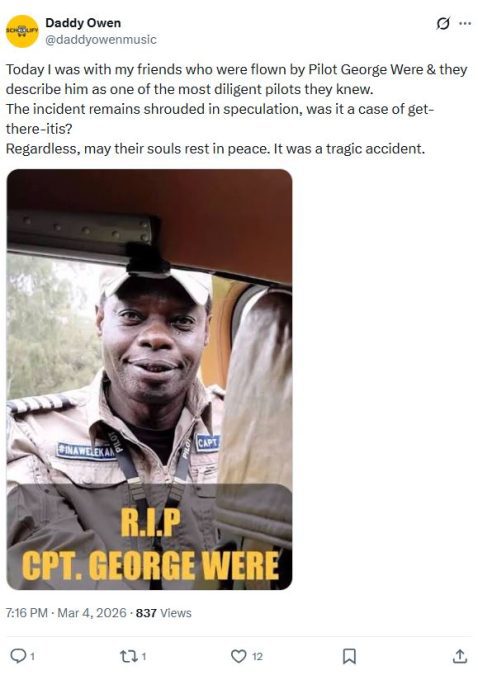
Task: Click the reply count beside bubble
Action: pyautogui.click(x=32, y=656)
